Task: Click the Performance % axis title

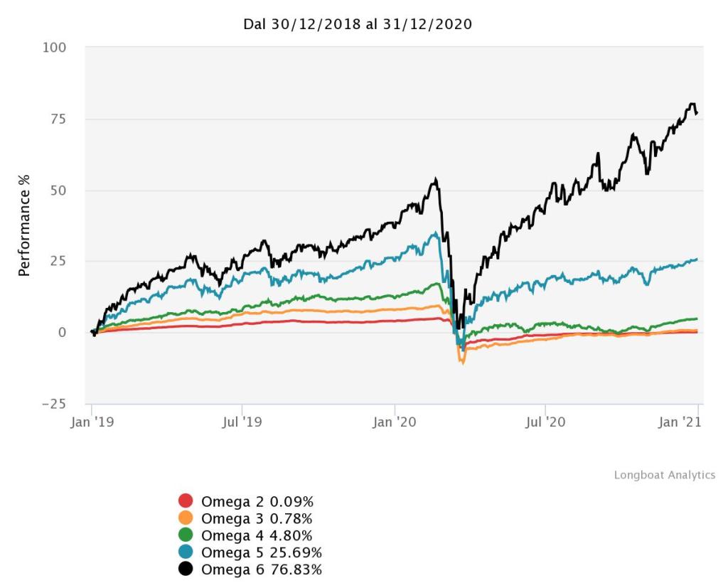Action: 25,225
